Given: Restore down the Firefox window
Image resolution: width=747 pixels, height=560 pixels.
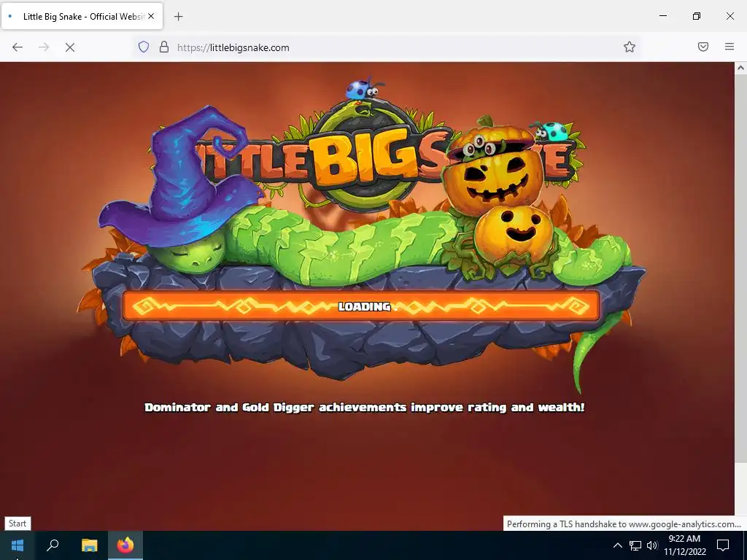Looking at the screenshot, I should coord(697,16).
